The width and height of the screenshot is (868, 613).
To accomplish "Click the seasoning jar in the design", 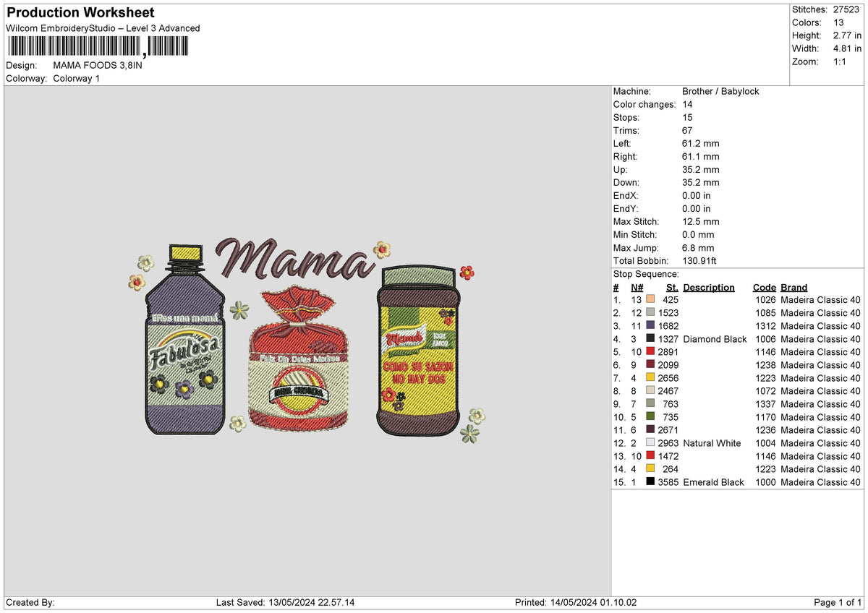I will (x=417, y=350).
